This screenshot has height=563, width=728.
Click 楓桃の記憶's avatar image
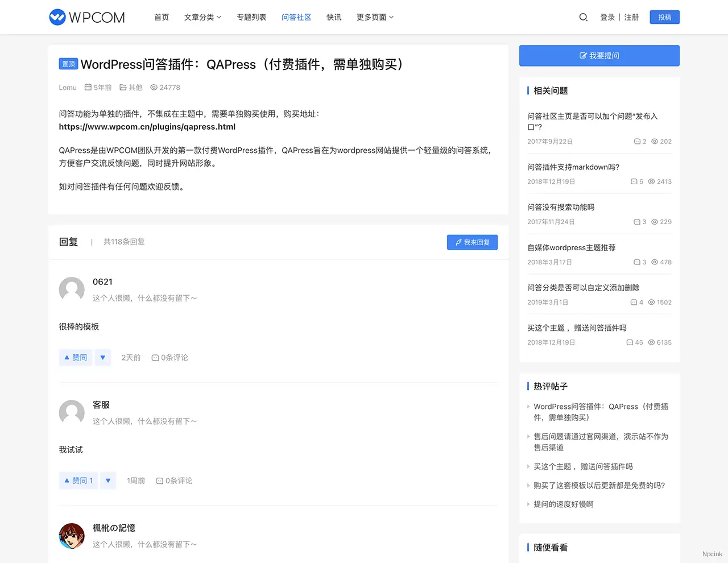pos(72,536)
